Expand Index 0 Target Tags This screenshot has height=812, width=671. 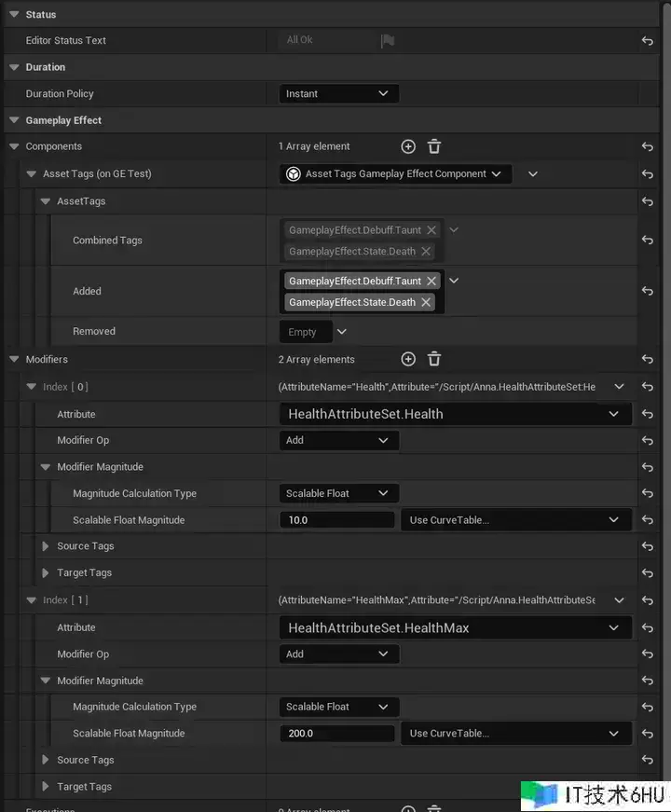[x=45, y=572]
